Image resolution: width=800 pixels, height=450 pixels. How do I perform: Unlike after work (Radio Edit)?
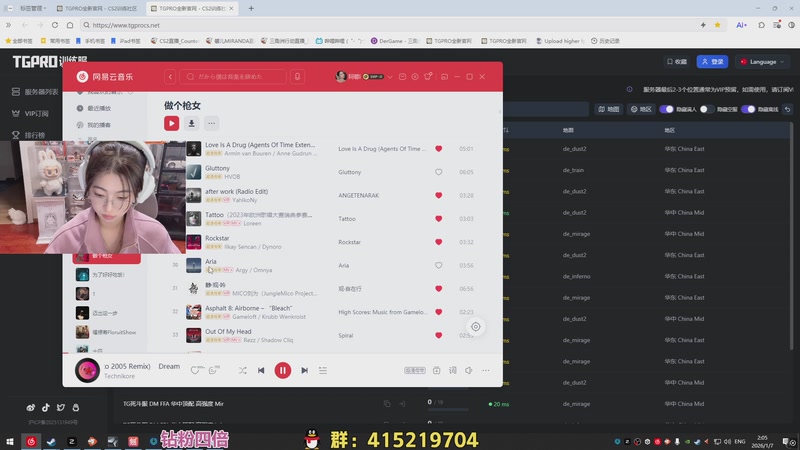[438, 195]
